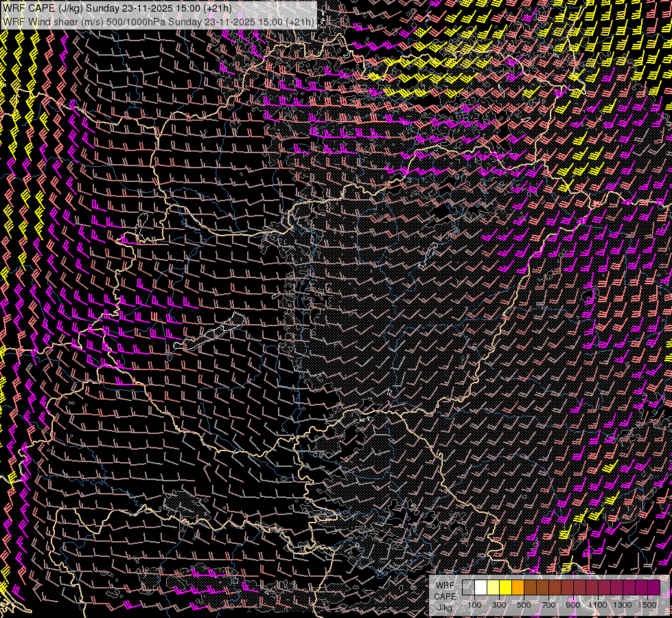
Task: Click the grey first CAPE legend swatch
Action: coord(468,588)
